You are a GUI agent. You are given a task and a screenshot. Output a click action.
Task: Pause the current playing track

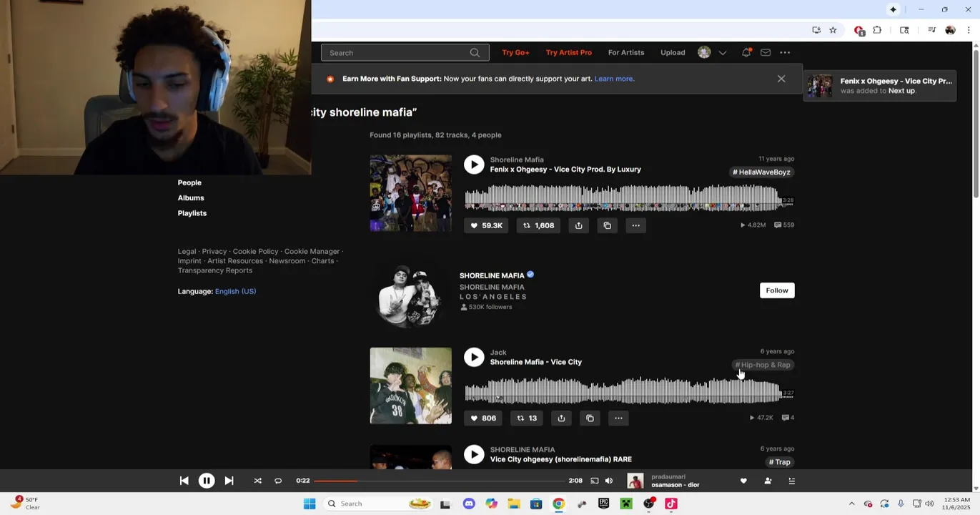pyautogui.click(x=206, y=481)
